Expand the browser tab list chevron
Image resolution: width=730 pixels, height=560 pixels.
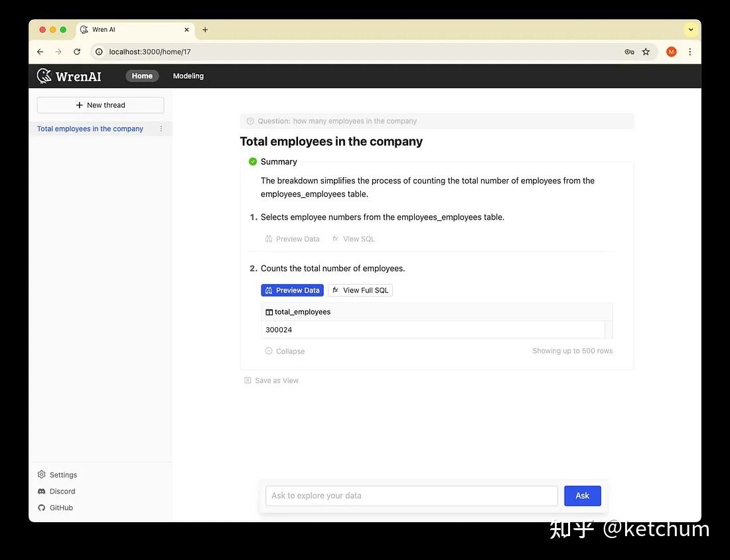click(691, 29)
